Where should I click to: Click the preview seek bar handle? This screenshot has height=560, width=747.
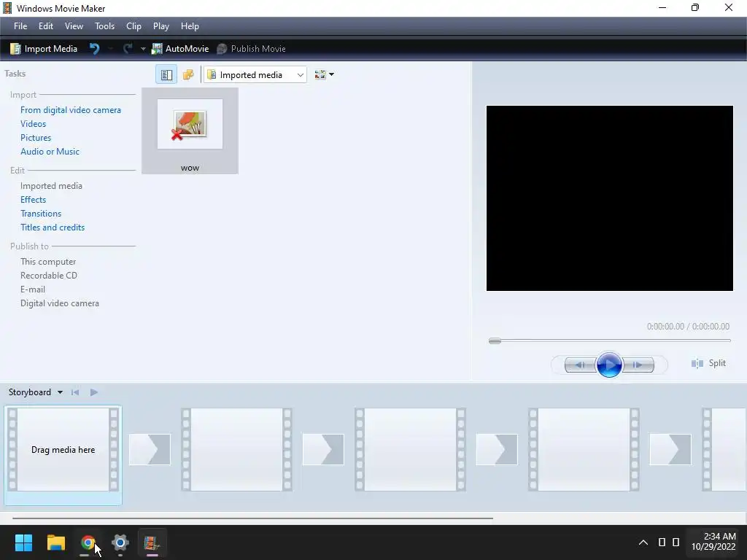(495, 341)
